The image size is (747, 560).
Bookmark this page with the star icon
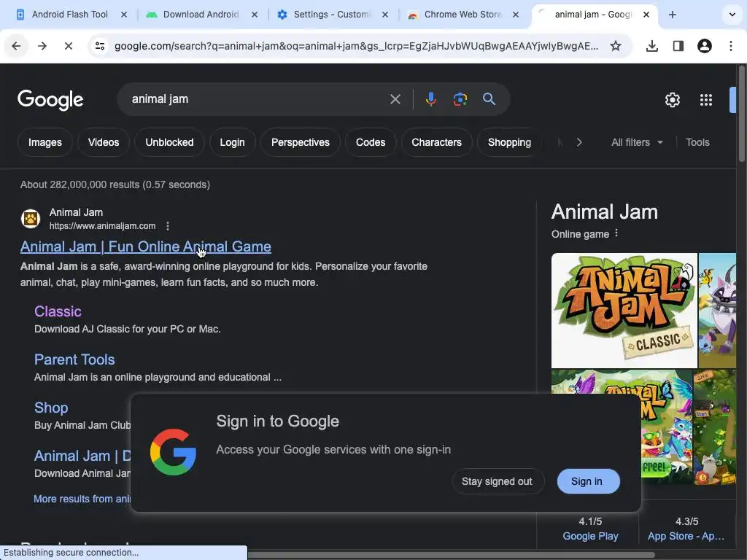pyautogui.click(x=616, y=46)
